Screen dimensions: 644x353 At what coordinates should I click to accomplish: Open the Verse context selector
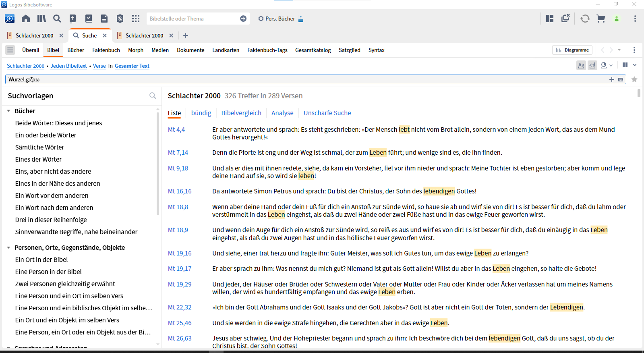click(x=99, y=66)
